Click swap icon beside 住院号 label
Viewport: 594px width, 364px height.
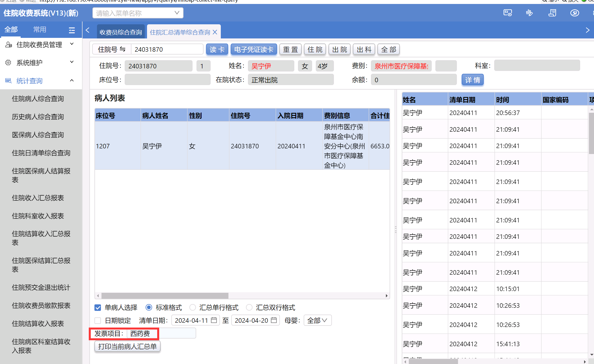coord(122,49)
